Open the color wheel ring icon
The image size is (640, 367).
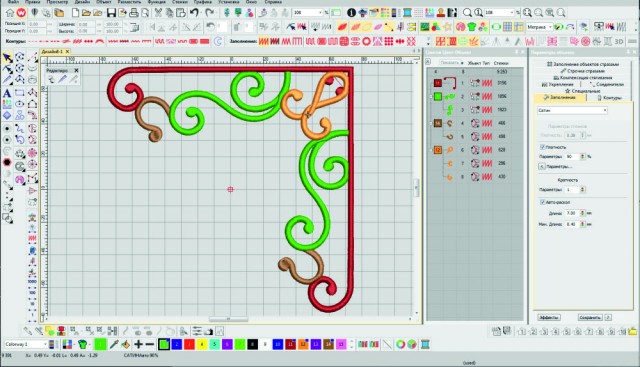(400, 345)
